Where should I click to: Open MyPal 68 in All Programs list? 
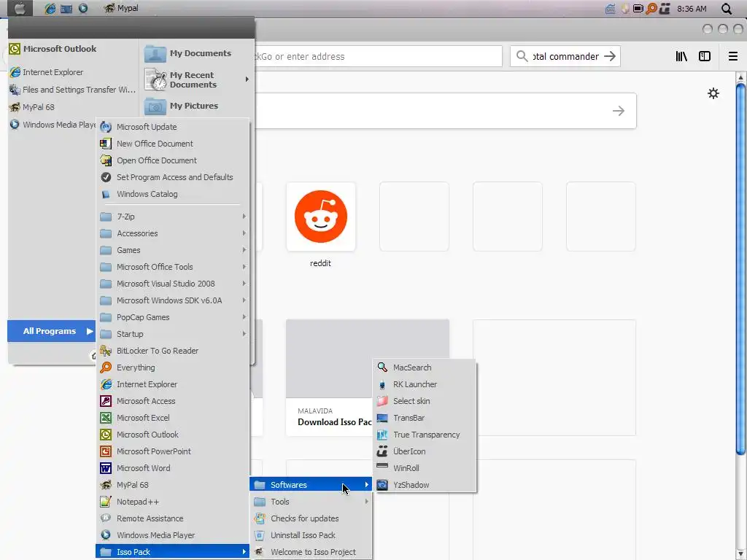[x=172, y=485]
